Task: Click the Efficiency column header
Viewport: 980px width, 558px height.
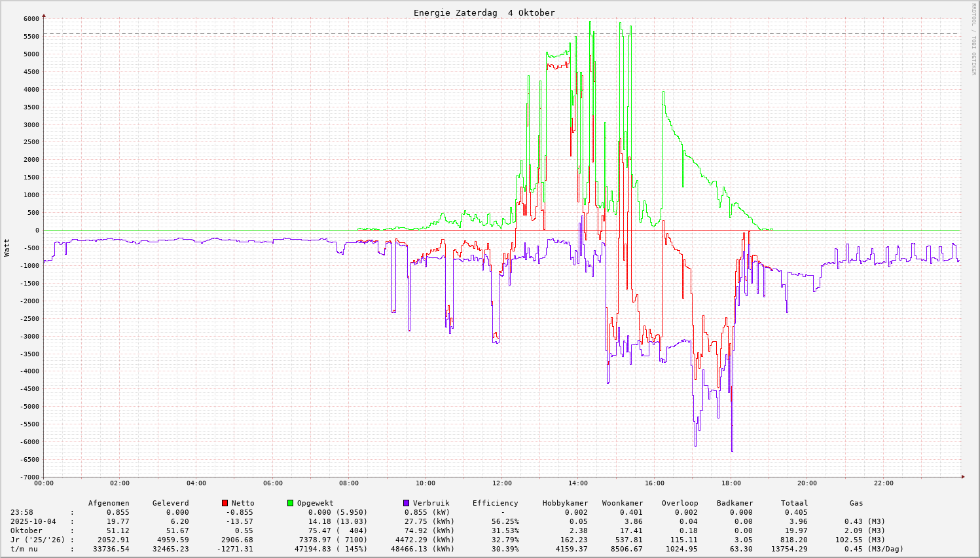Action: [x=495, y=503]
